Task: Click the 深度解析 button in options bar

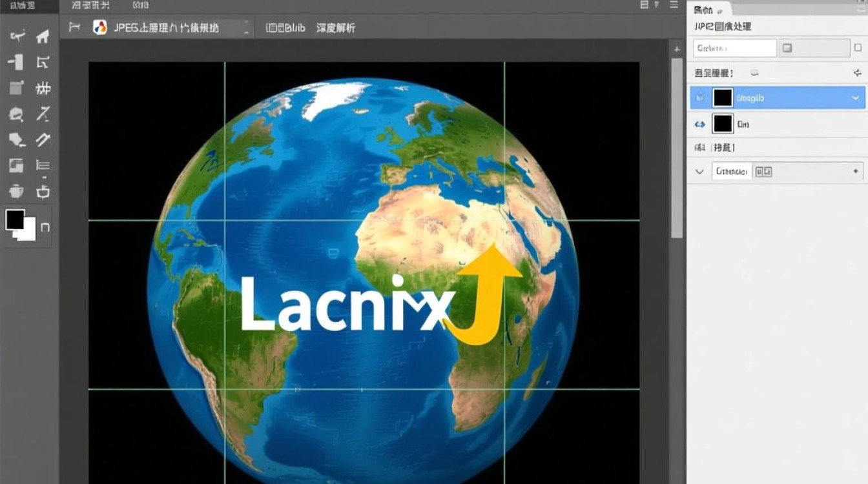Action: click(335, 28)
